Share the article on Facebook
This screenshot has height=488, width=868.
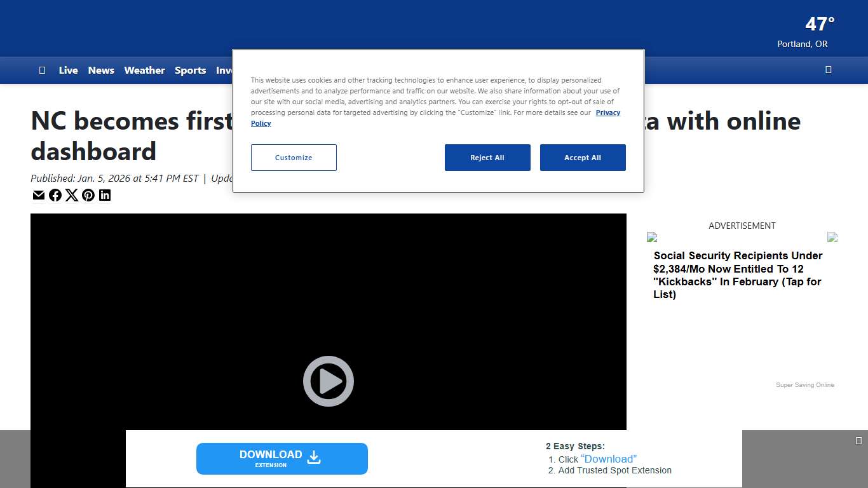click(55, 195)
